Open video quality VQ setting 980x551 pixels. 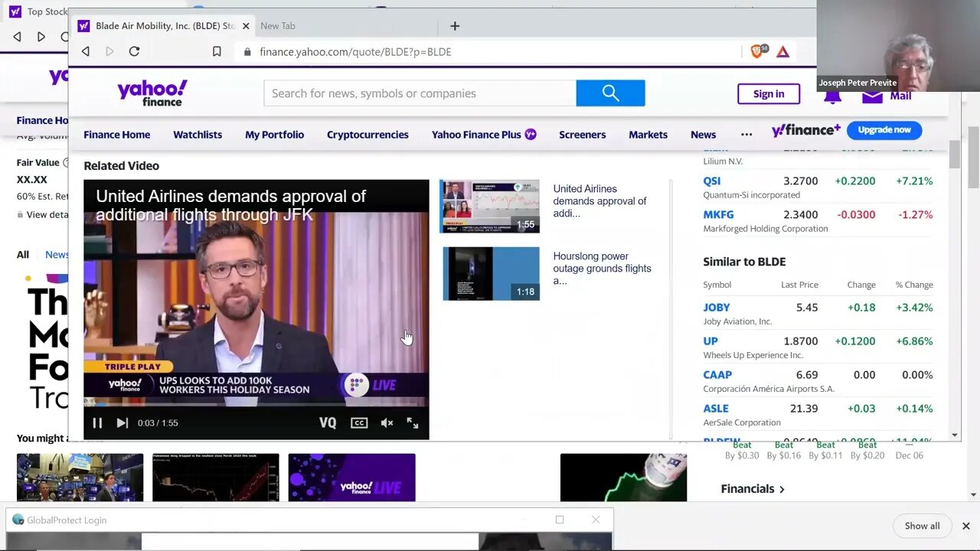click(328, 422)
